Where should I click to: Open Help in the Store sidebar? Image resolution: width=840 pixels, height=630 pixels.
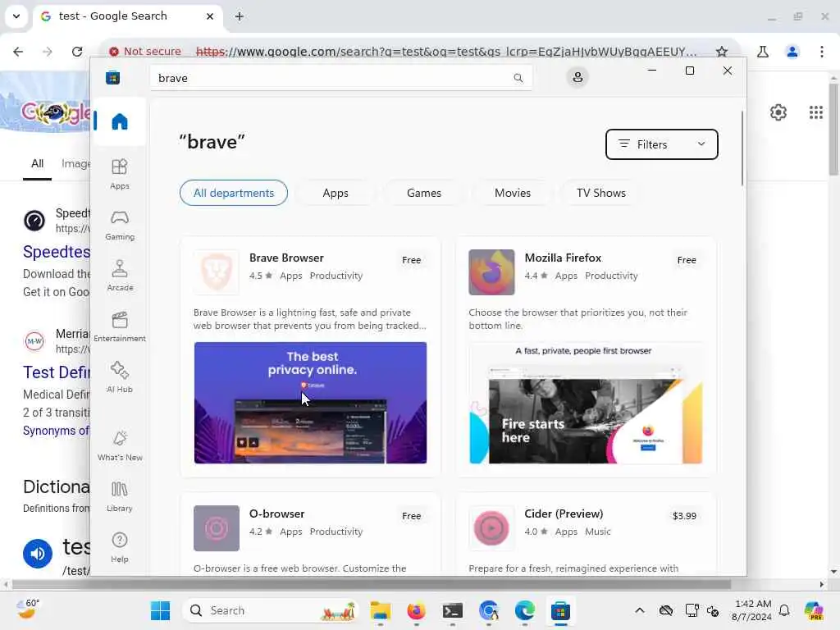click(x=120, y=547)
